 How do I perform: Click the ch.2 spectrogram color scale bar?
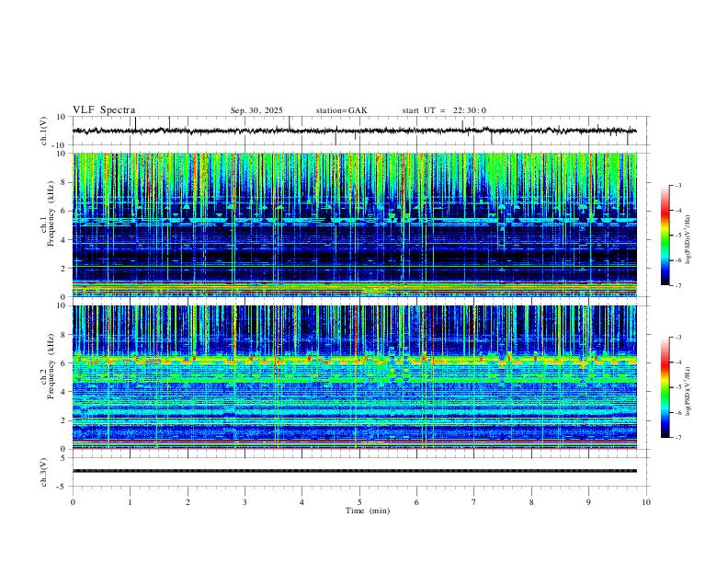click(x=665, y=387)
